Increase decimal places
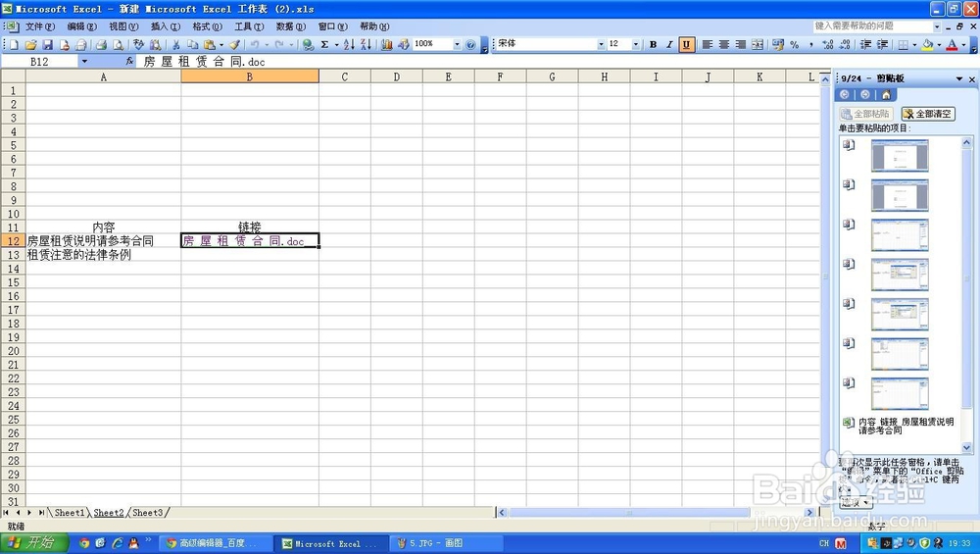Screen dimensions: 980x554 (828, 44)
